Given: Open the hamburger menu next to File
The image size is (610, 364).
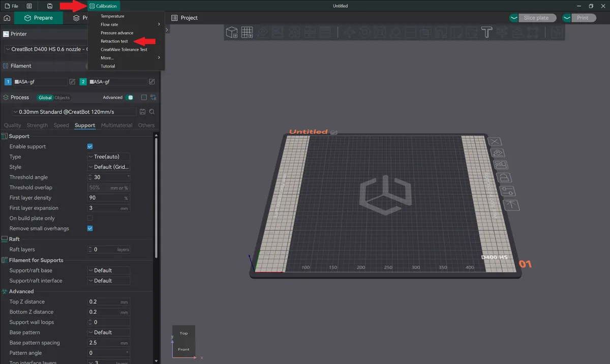Looking at the screenshot, I should [x=29, y=6].
